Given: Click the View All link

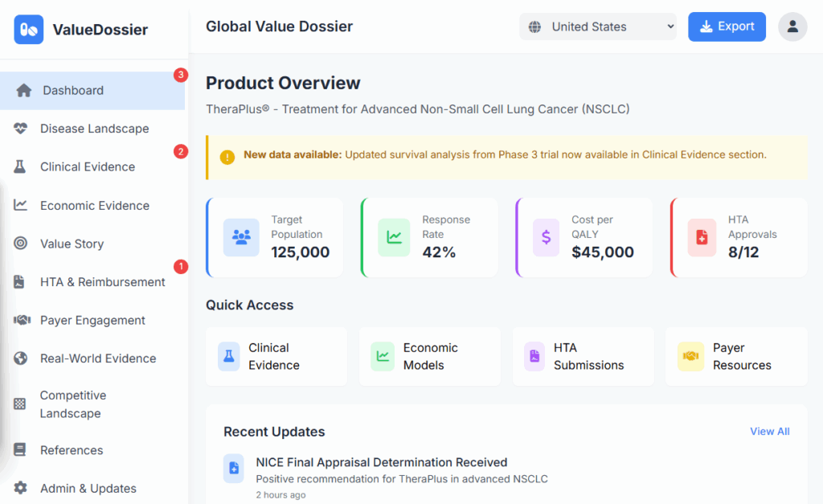Looking at the screenshot, I should 769,432.
